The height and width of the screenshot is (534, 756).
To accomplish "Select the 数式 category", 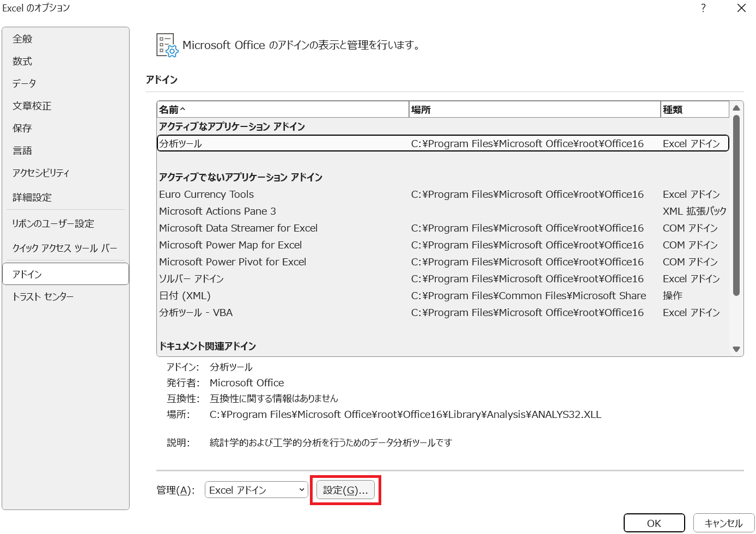I will click(x=65, y=62).
